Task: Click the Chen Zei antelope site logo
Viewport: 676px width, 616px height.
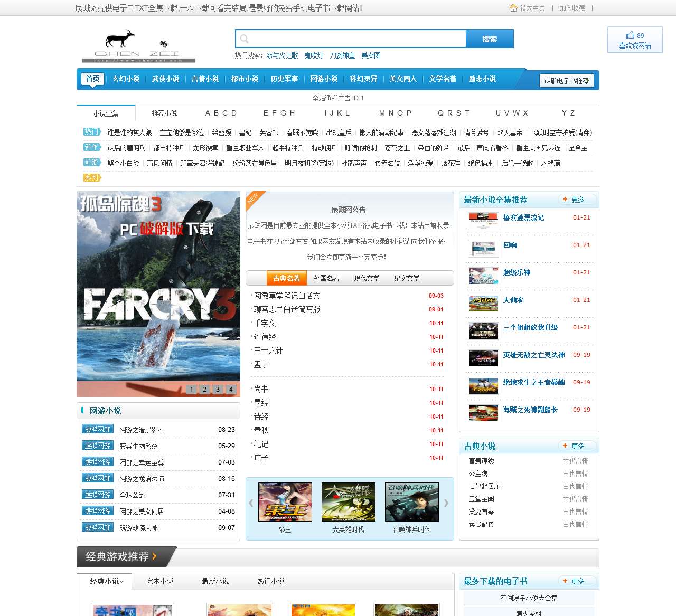Action: (x=138, y=46)
